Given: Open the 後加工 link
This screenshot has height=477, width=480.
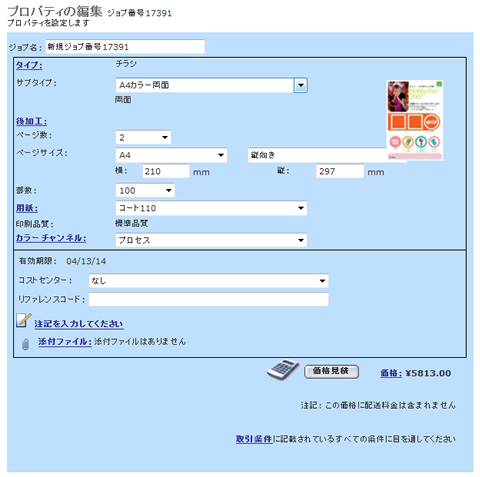Looking at the screenshot, I should point(31,121).
